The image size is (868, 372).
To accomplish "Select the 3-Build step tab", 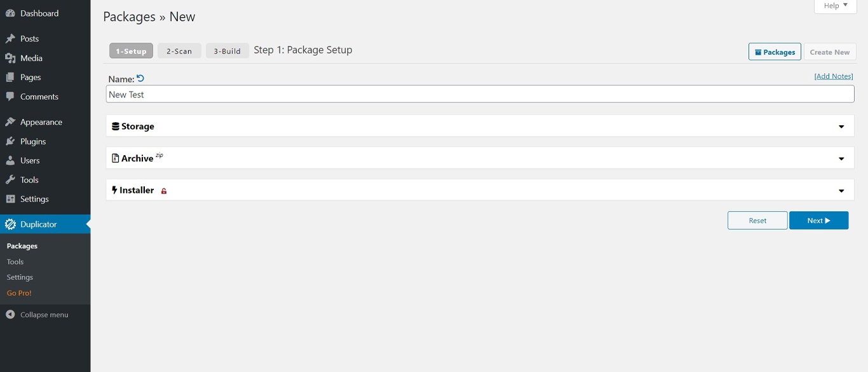I will click(227, 51).
